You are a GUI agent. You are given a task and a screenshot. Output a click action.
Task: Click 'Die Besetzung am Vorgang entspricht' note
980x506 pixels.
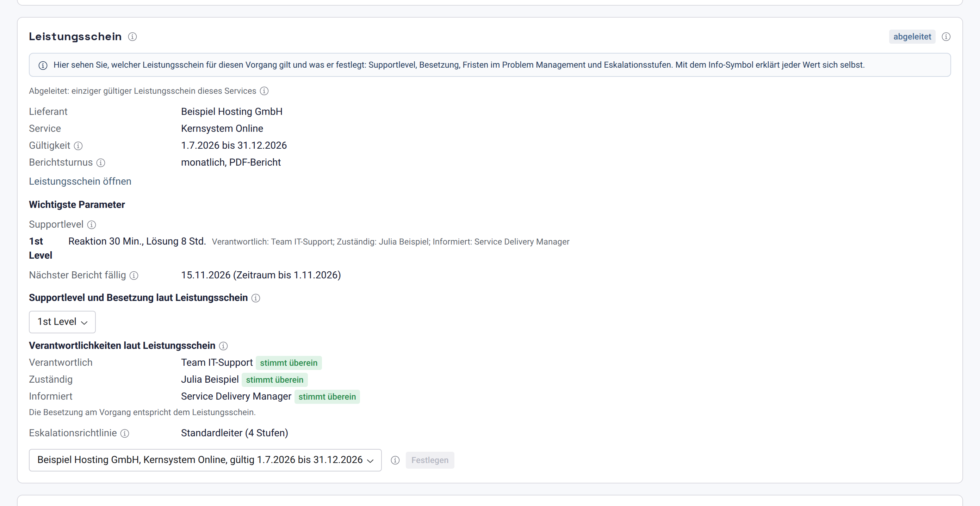point(142,412)
